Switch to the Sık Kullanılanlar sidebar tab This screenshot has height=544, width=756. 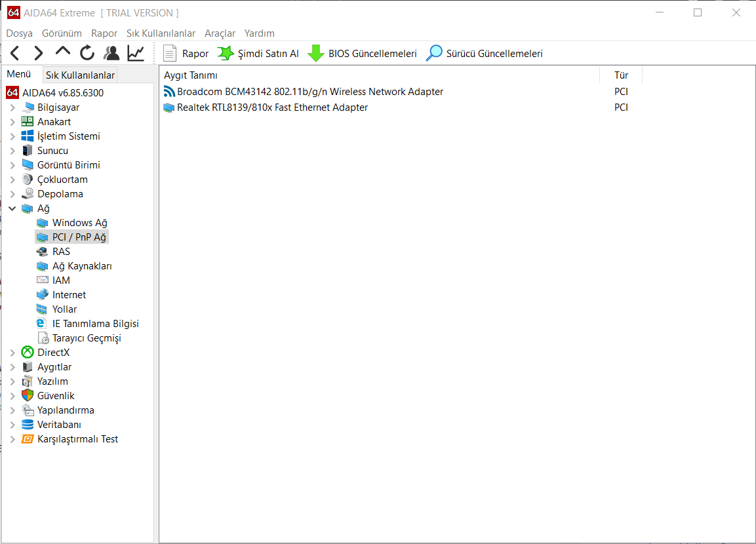(x=80, y=75)
